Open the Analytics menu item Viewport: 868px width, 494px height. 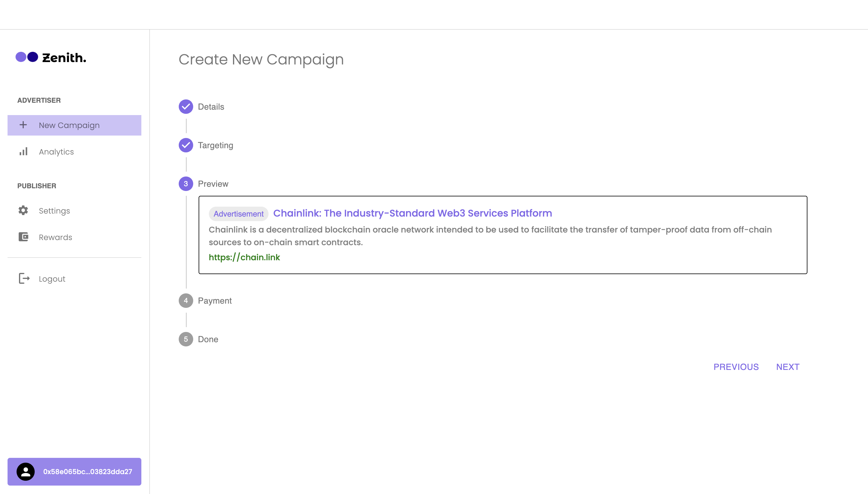(x=56, y=152)
